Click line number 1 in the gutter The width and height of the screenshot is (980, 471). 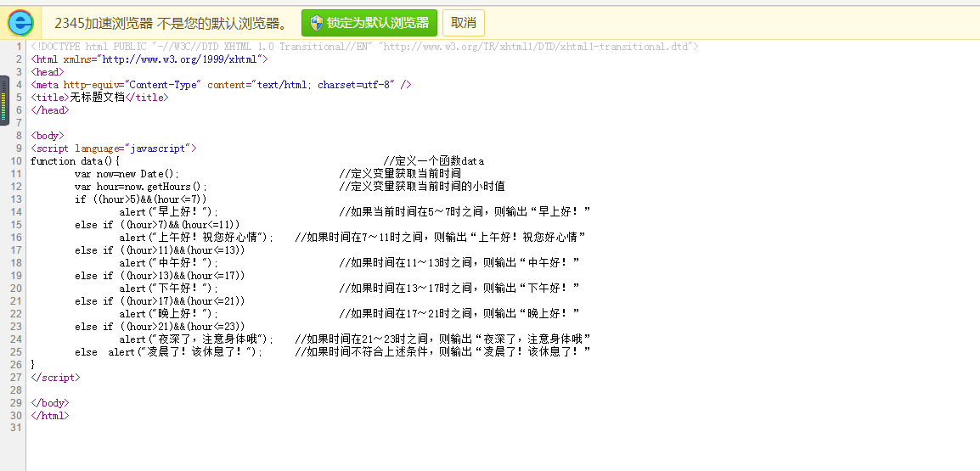click(x=20, y=47)
